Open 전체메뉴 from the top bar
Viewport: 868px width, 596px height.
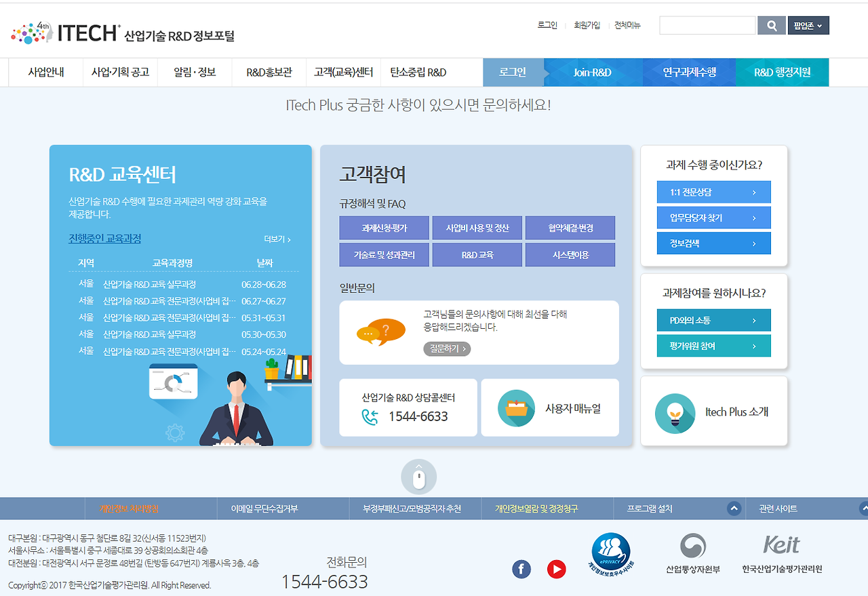pyautogui.click(x=627, y=25)
